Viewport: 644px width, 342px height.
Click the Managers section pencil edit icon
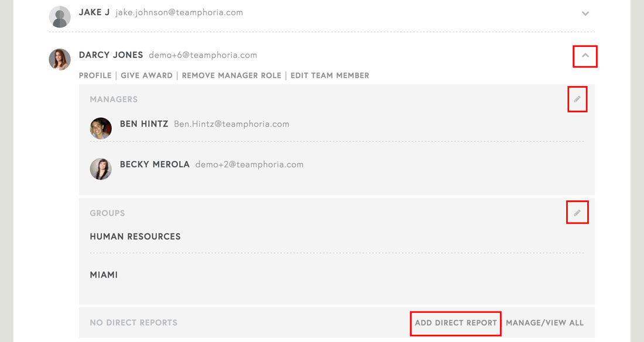point(577,100)
